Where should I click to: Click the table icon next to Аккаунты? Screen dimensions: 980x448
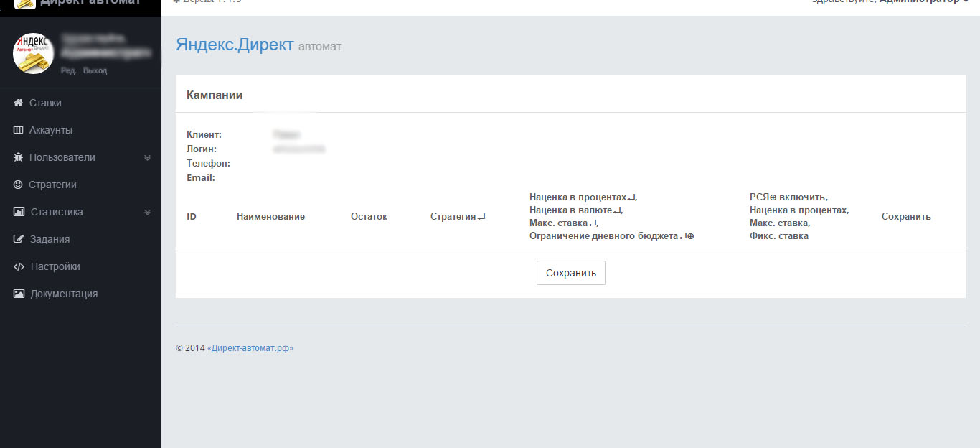(19, 130)
